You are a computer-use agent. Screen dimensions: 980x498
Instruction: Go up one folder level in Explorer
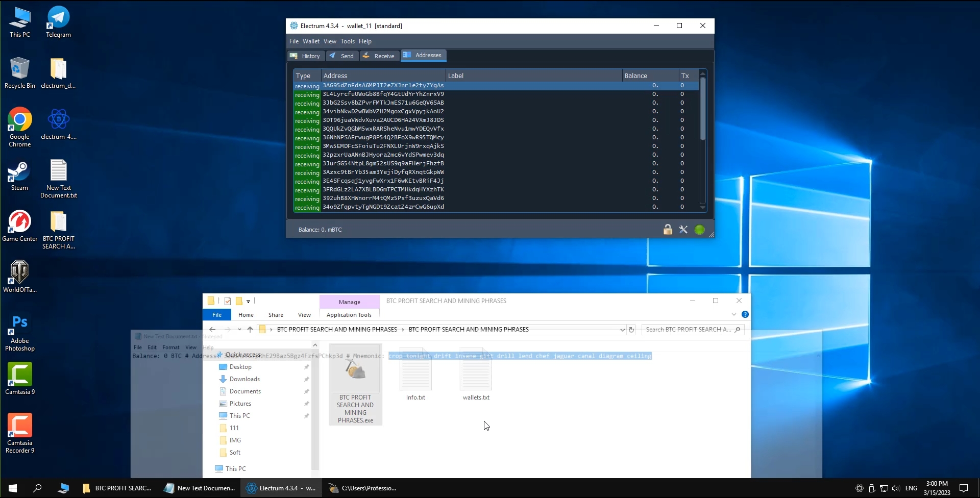[250, 330]
